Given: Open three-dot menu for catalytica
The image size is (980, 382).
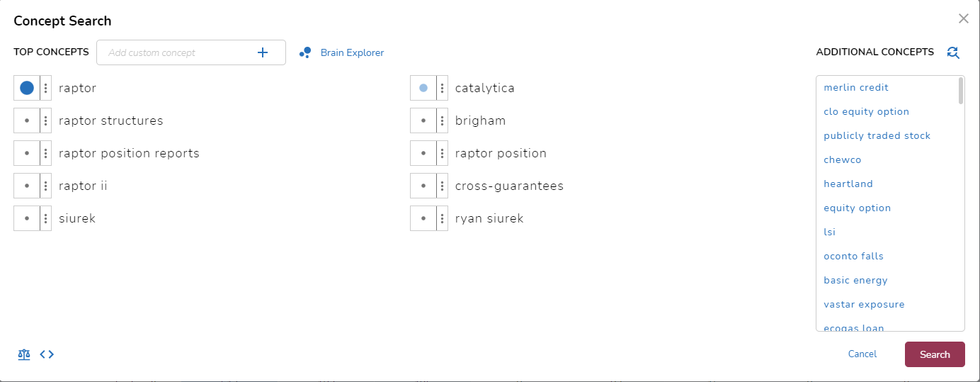Looking at the screenshot, I should click(x=443, y=89).
